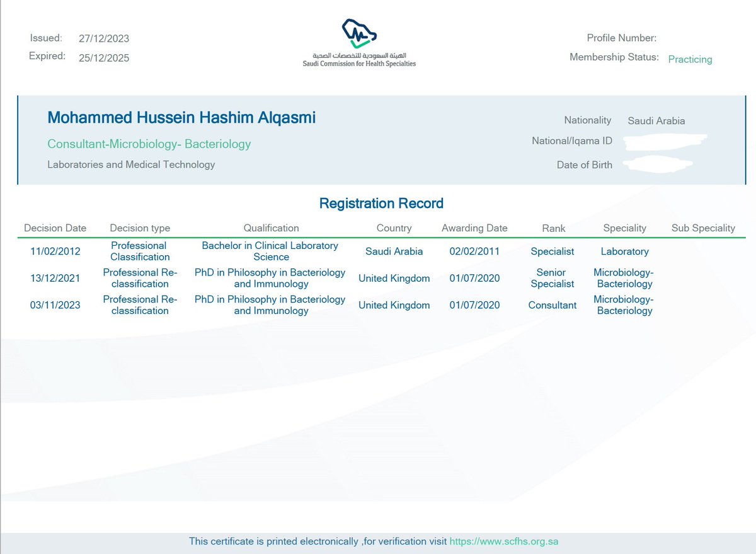Click the Decision Date column header
The image size is (756, 554).
click(x=55, y=228)
